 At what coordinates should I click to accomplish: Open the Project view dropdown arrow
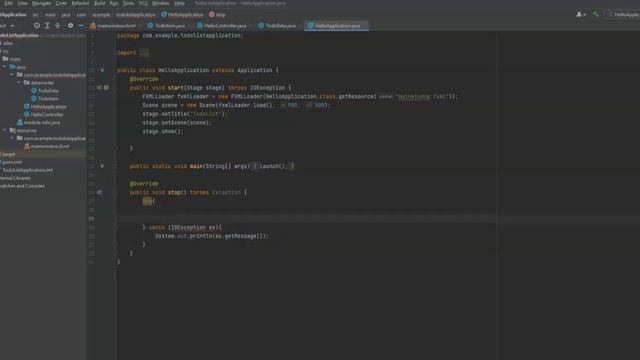tap(13, 26)
